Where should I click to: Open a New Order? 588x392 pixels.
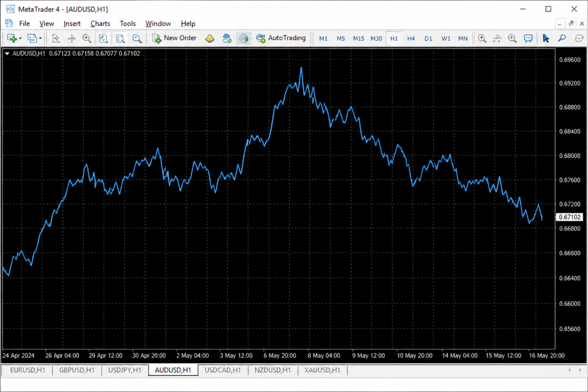click(x=174, y=38)
